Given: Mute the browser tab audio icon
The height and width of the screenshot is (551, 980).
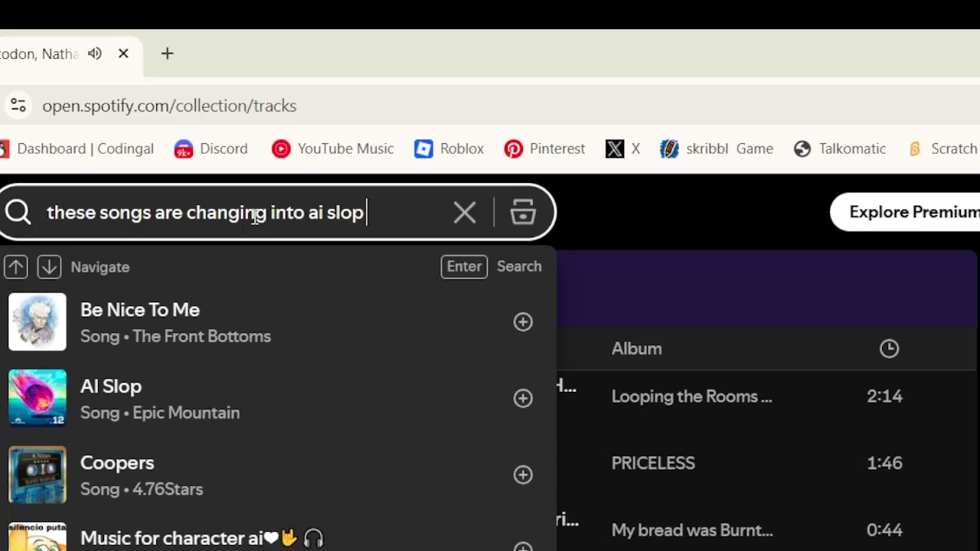Looking at the screenshot, I should [95, 54].
